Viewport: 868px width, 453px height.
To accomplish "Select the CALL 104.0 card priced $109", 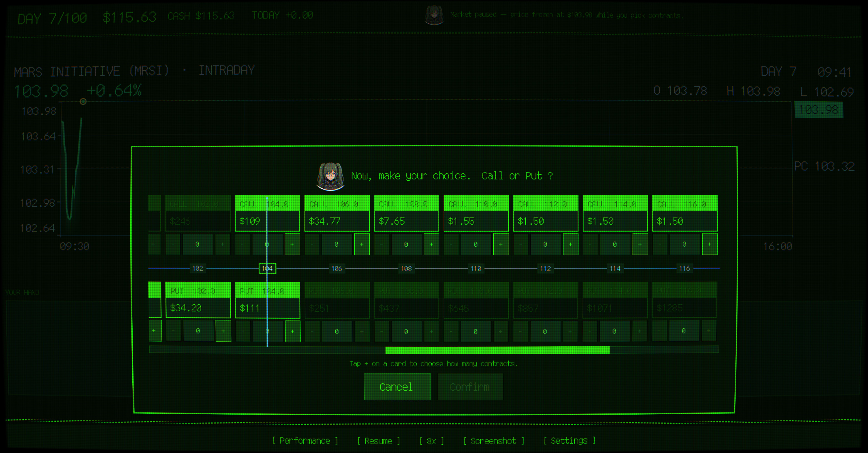I will click(267, 213).
